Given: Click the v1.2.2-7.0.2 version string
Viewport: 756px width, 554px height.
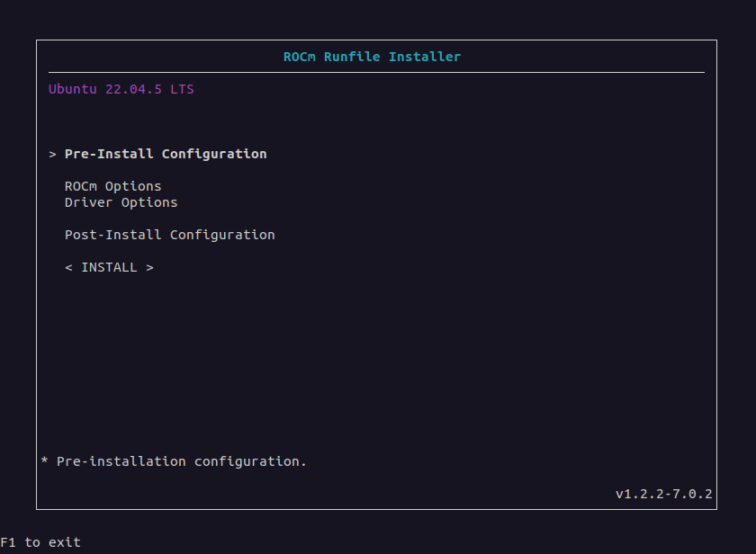Looking at the screenshot, I should (664, 494).
